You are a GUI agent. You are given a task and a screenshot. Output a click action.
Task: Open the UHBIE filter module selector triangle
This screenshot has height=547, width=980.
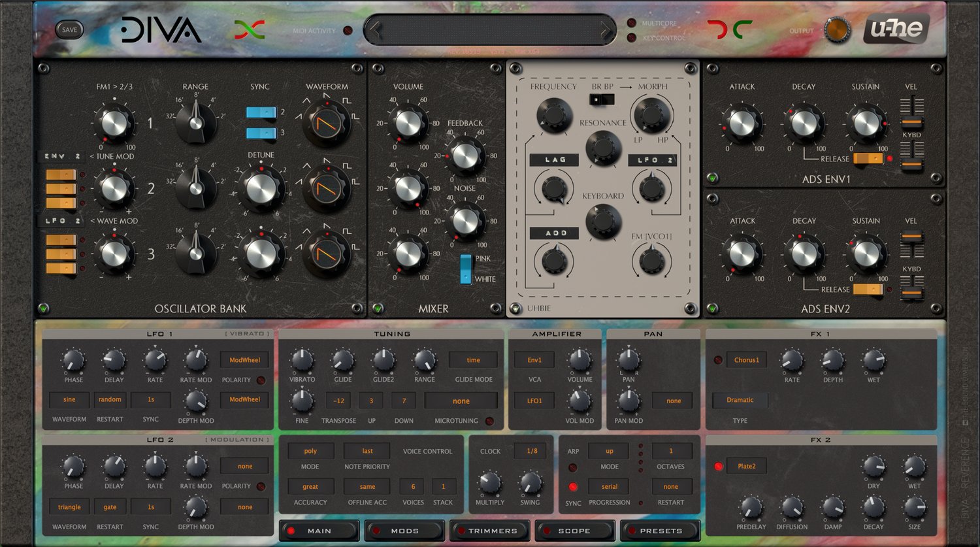[515, 308]
